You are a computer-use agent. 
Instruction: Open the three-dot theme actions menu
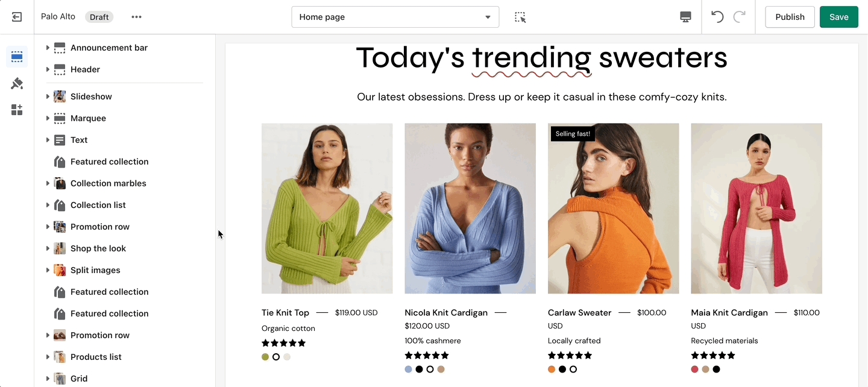(137, 17)
